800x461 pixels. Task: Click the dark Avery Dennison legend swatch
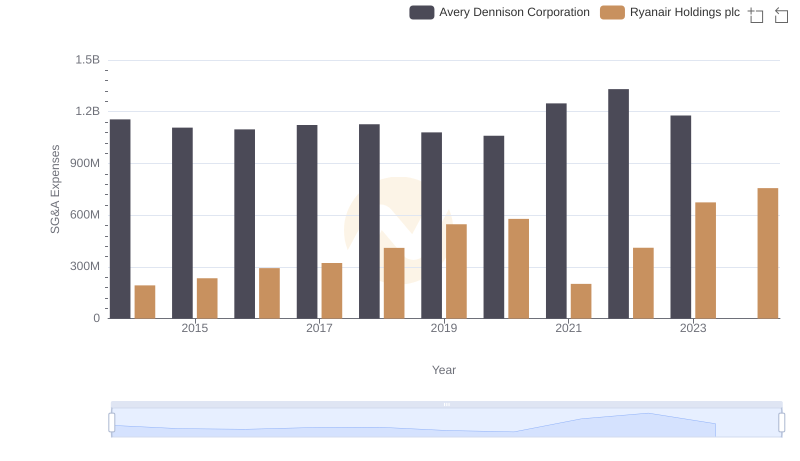[x=421, y=12]
